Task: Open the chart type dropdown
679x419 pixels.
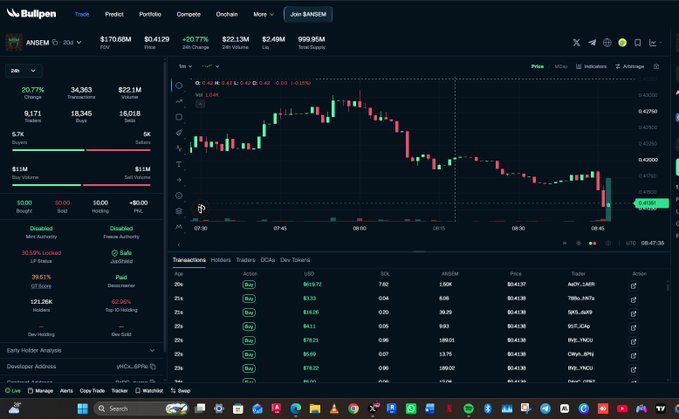Action: click(211, 66)
